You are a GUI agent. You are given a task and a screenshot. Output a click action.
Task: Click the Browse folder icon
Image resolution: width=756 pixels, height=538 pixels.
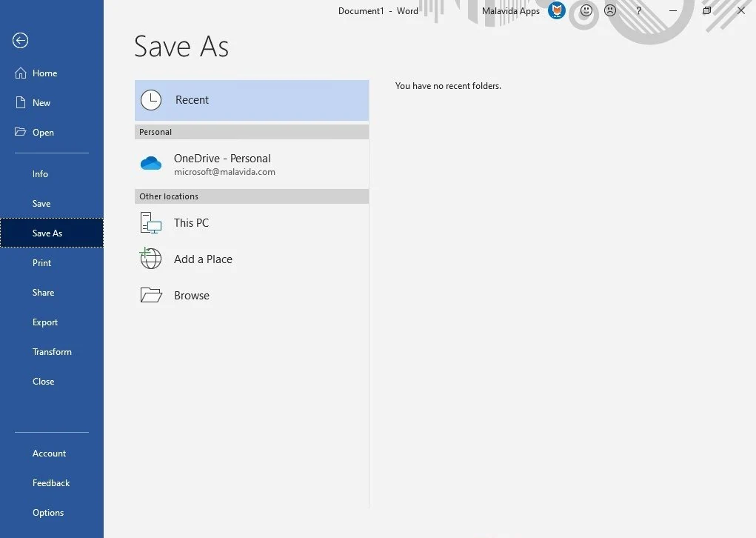pos(151,295)
